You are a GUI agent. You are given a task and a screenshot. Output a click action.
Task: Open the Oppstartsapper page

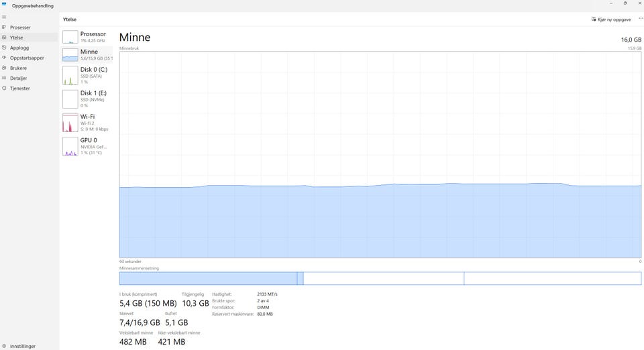tap(27, 58)
